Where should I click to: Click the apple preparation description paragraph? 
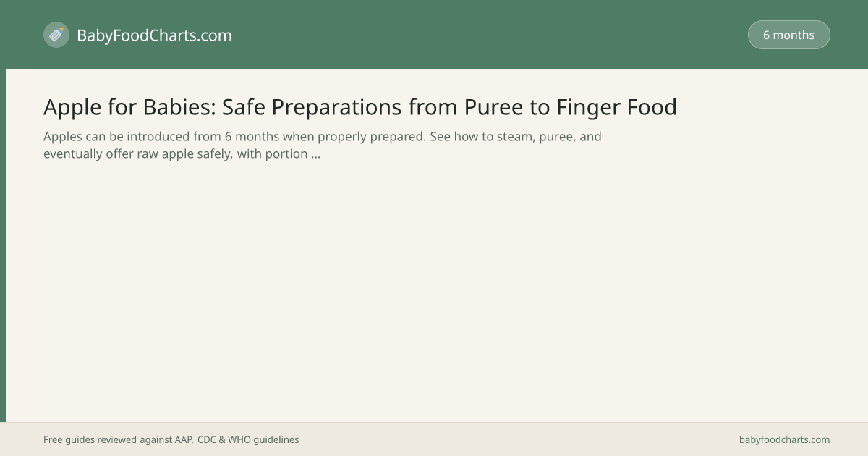323,145
